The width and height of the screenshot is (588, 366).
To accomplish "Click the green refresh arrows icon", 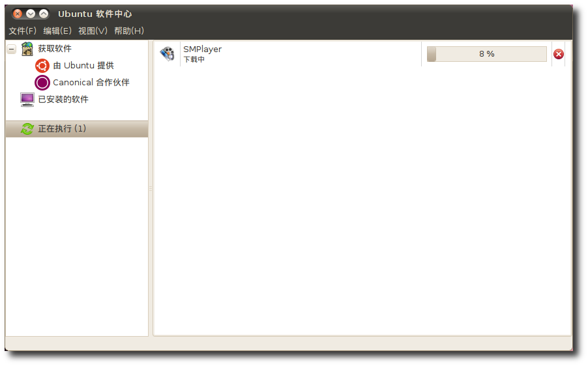I will (x=27, y=129).
